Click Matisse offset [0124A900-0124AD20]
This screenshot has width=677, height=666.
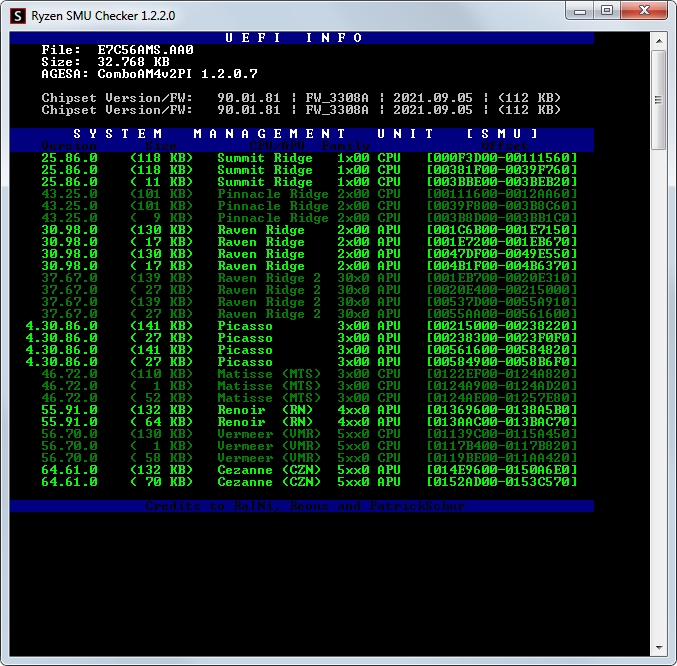[x=502, y=386]
